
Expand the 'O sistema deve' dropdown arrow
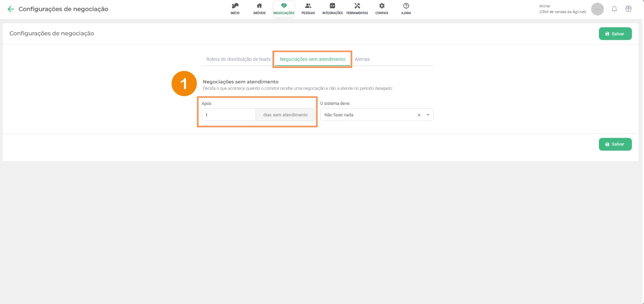click(x=428, y=115)
